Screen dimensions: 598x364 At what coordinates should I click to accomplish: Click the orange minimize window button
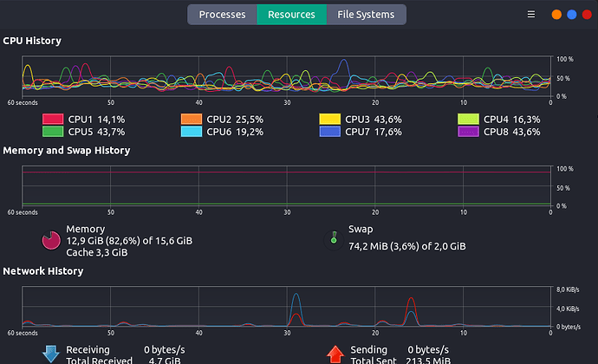click(x=556, y=15)
